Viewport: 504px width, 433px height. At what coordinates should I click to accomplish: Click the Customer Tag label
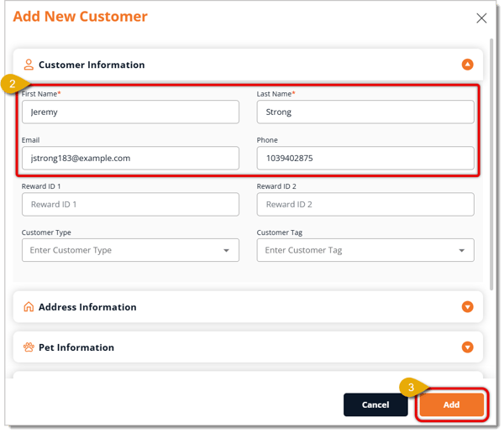280,232
